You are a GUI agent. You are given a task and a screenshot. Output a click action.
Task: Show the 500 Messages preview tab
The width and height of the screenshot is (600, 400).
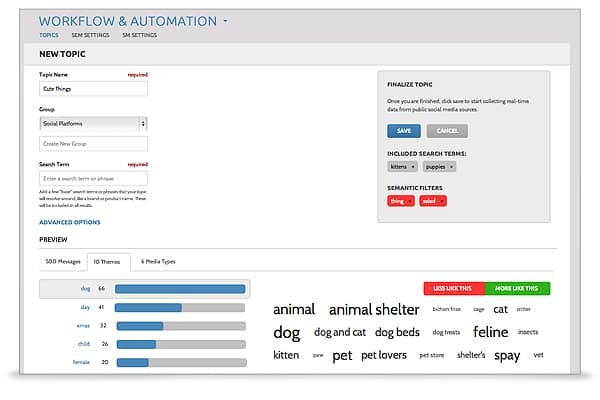(61, 260)
